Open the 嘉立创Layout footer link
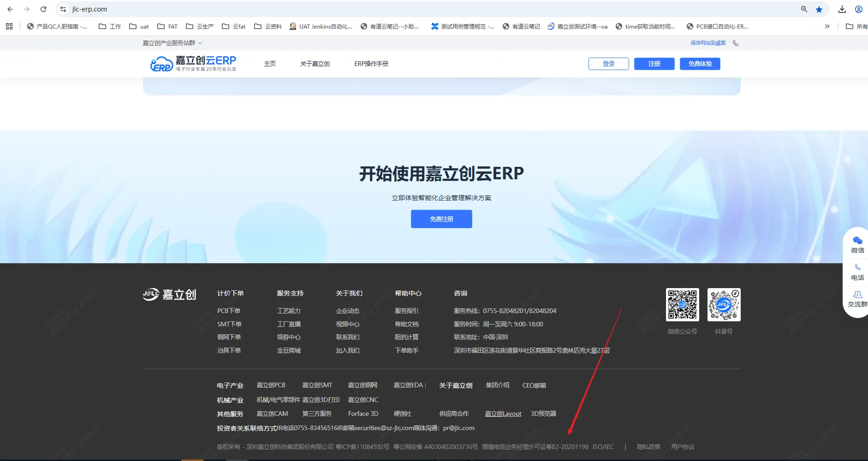868x461 pixels. [503, 414]
